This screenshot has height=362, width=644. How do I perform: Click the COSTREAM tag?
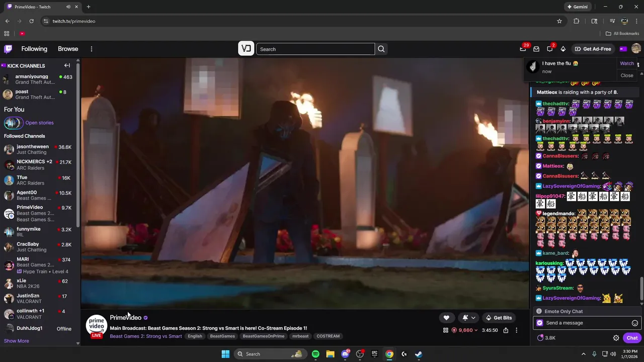[x=328, y=336]
